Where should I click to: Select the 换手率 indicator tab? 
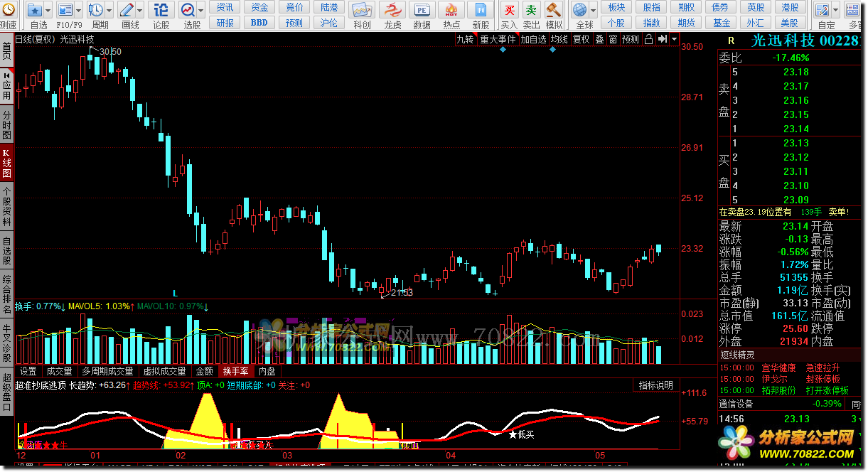[236, 371]
